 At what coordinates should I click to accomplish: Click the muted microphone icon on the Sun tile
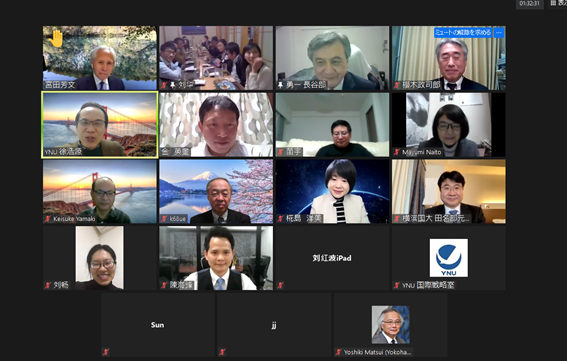click(106, 352)
